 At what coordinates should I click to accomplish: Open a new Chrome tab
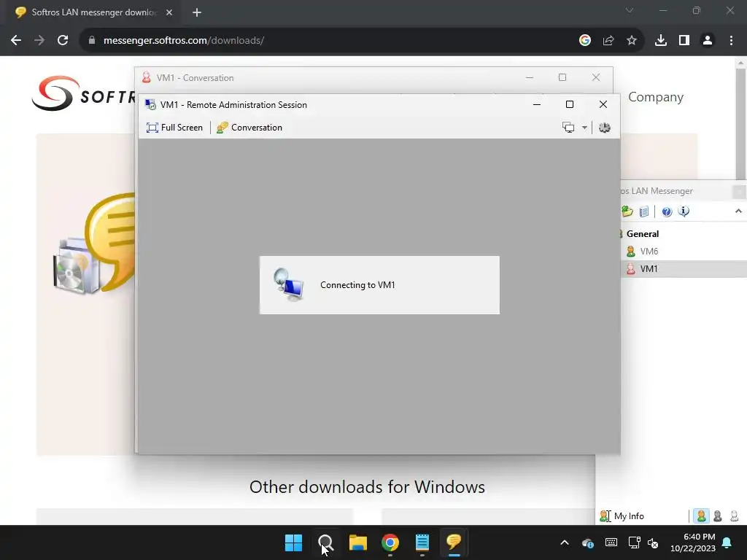197,12
